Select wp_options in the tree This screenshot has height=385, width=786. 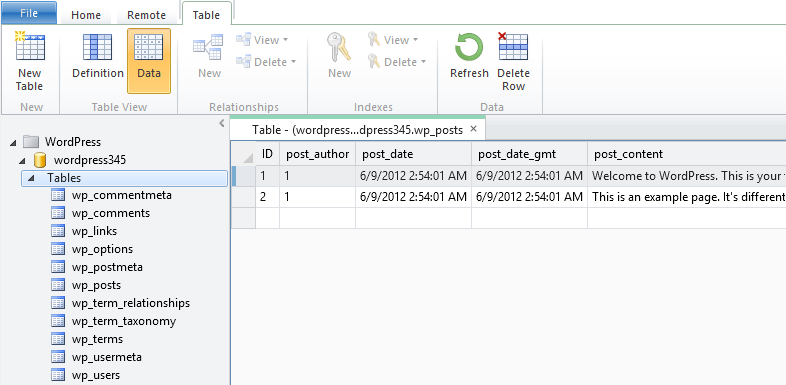click(102, 249)
